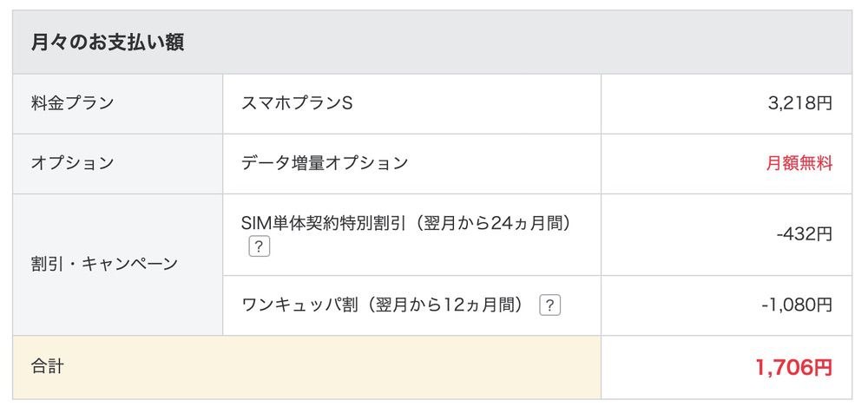Viewport: 868px width, 413px height.
Task: Select the red 1,706円 total amount
Action: point(793,368)
